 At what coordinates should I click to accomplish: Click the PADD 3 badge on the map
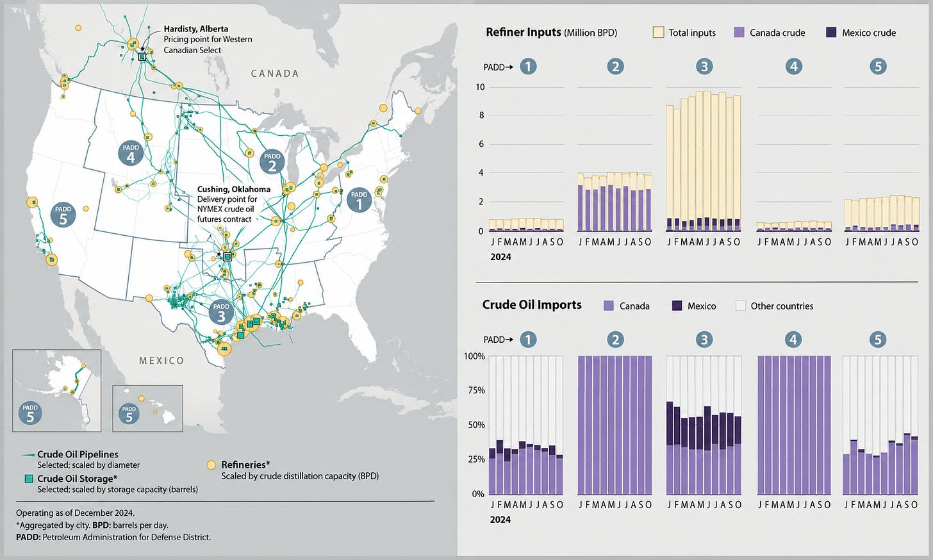221,313
